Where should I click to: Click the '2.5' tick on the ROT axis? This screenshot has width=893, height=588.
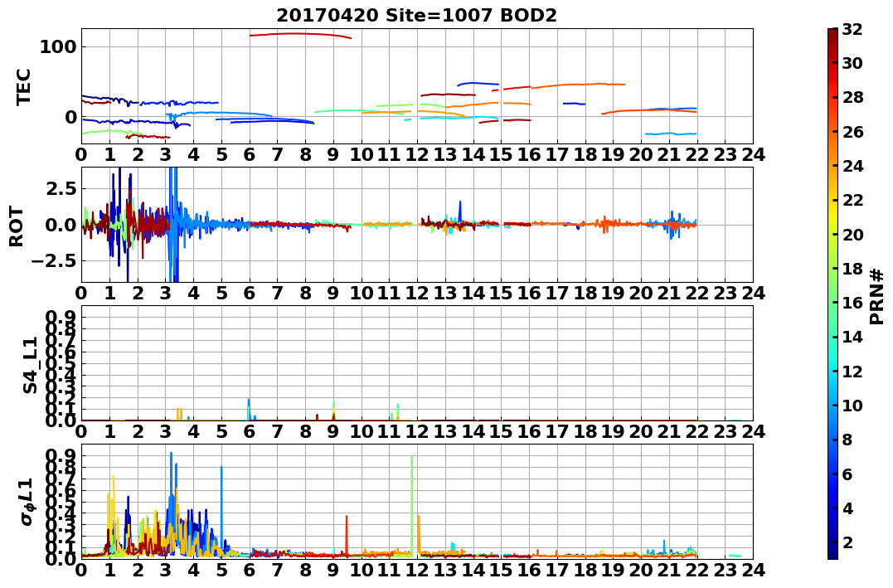pos(61,188)
